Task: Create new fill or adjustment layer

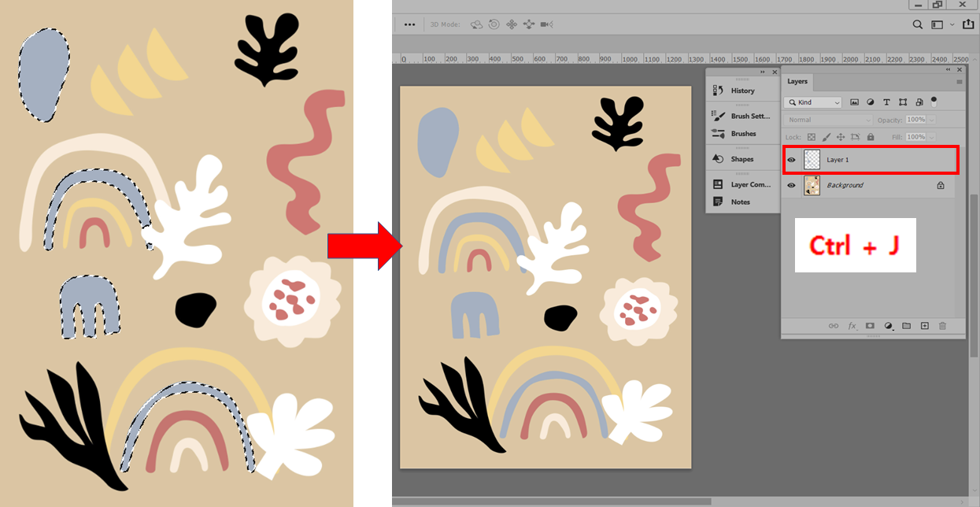Action: (x=888, y=326)
